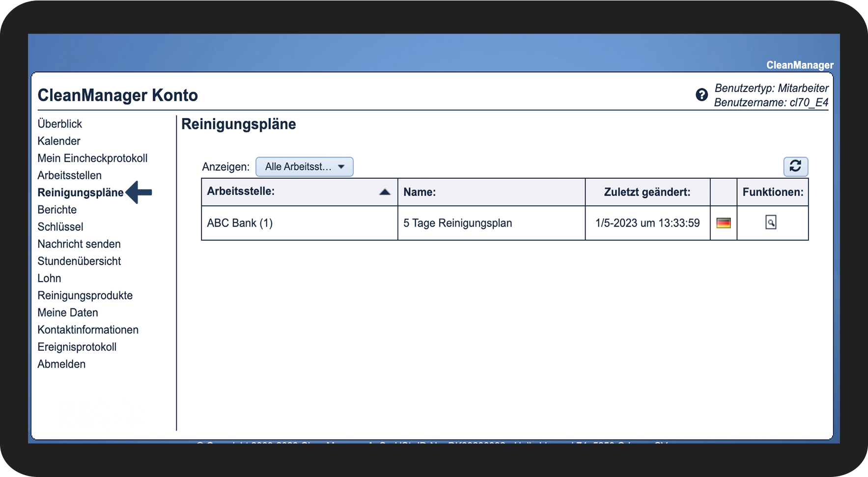Open Lohn from the sidebar
This screenshot has width=868, height=477.
coord(49,279)
